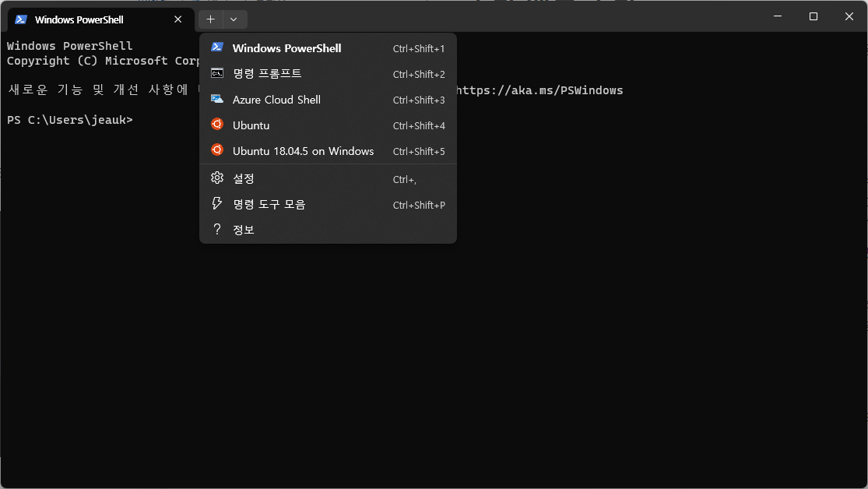Image resolution: width=868 pixels, height=489 pixels.
Task: Click the Ctrl+, shortcut label
Action: [405, 179]
